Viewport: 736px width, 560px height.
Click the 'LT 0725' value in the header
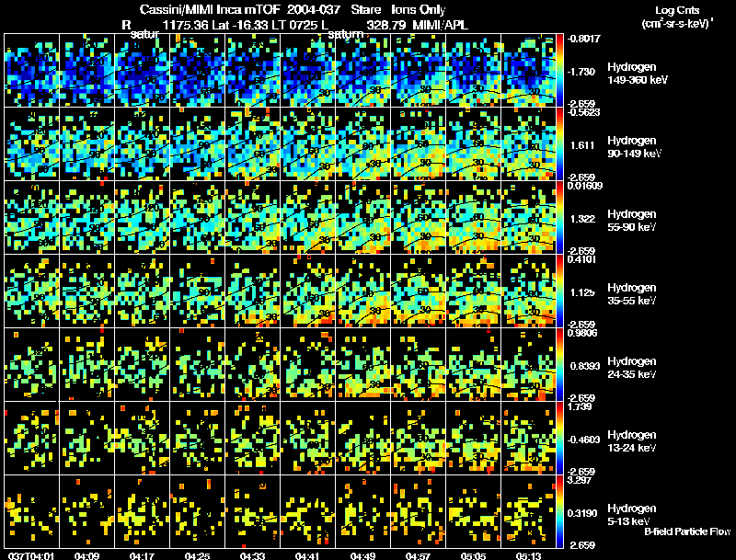296,25
